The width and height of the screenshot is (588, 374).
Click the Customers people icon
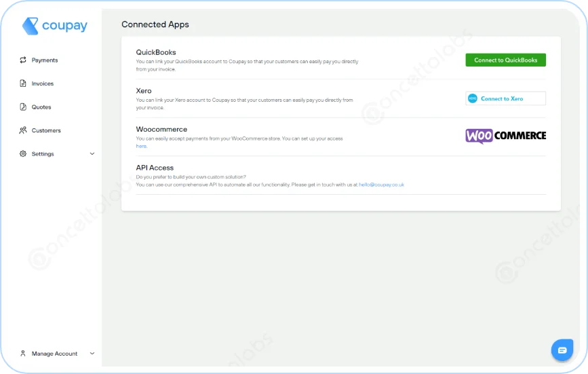click(23, 130)
